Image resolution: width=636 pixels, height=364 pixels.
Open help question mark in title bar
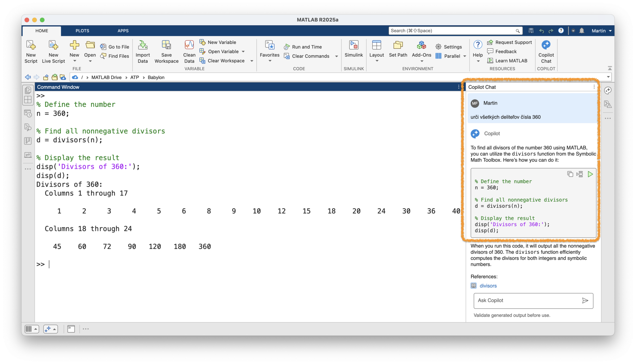point(561,31)
